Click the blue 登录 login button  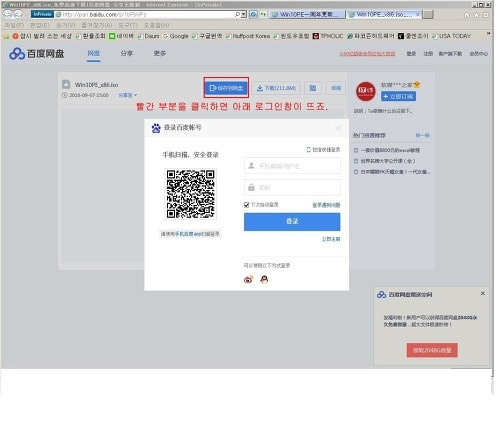(x=292, y=222)
